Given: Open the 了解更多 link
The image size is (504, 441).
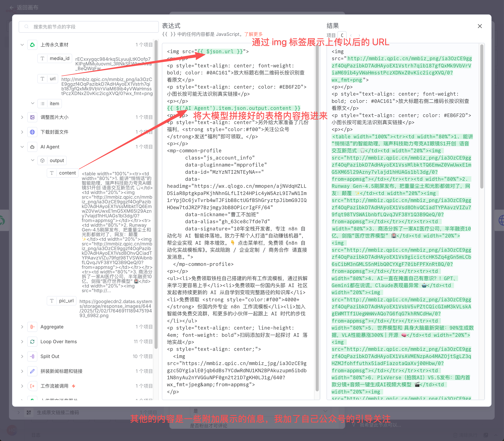Looking at the screenshot, I should click(x=253, y=34).
